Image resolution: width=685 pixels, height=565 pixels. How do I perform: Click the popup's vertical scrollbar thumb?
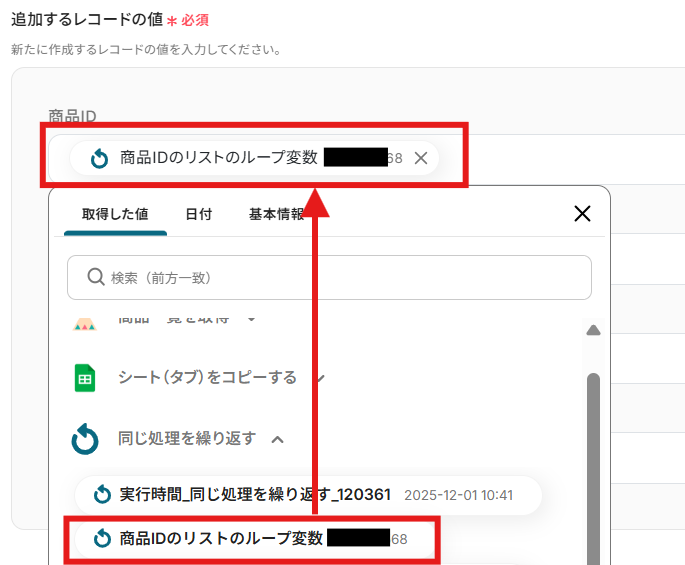point(593,468)
